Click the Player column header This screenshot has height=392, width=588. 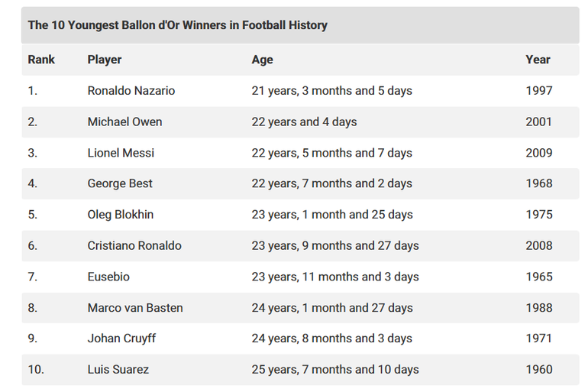105,60
